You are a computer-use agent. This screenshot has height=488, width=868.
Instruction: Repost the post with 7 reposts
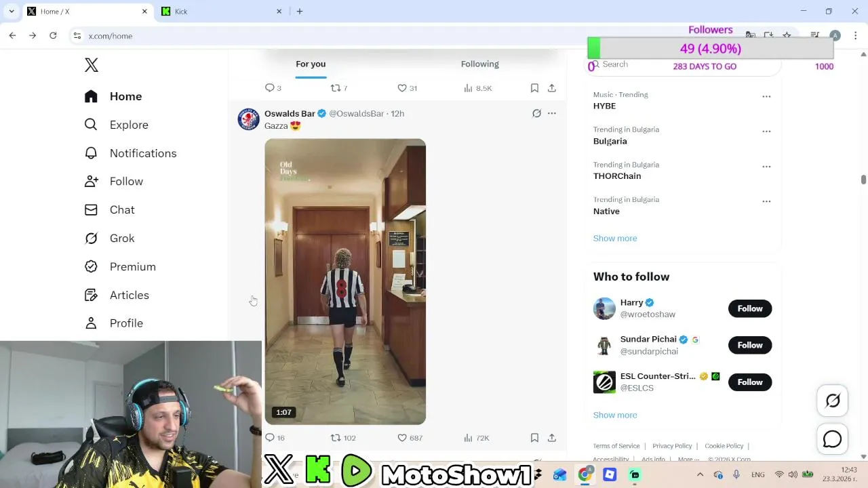[338, 88]
